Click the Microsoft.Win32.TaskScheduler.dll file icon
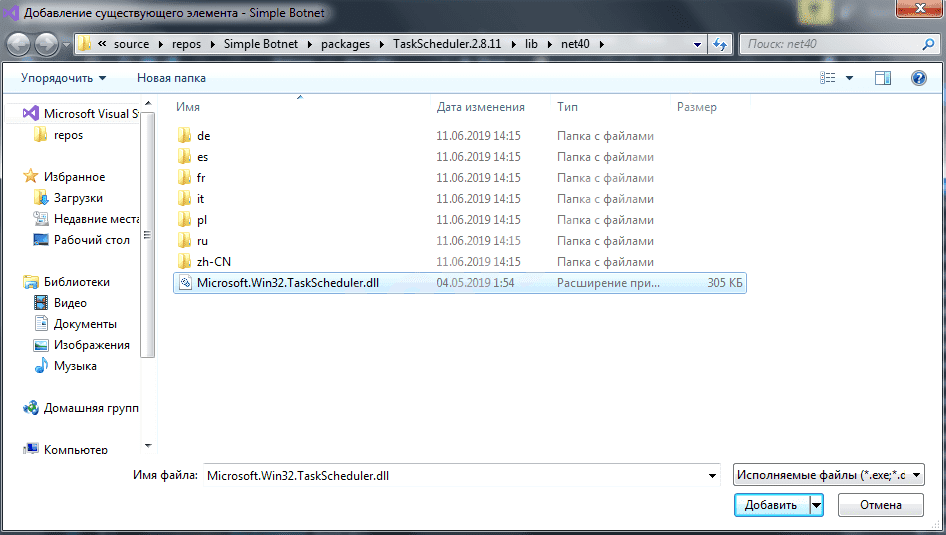946x535 pixels. click(x=186, y=282)
